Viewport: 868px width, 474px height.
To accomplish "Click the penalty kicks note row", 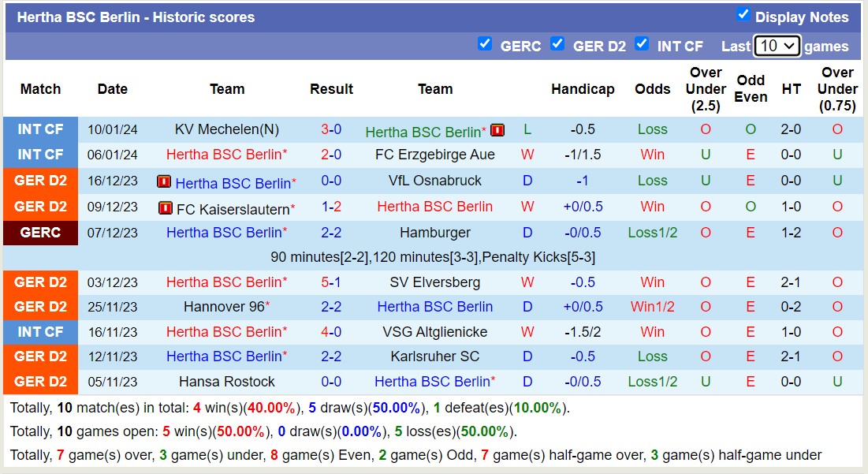I will click(434, 256).
